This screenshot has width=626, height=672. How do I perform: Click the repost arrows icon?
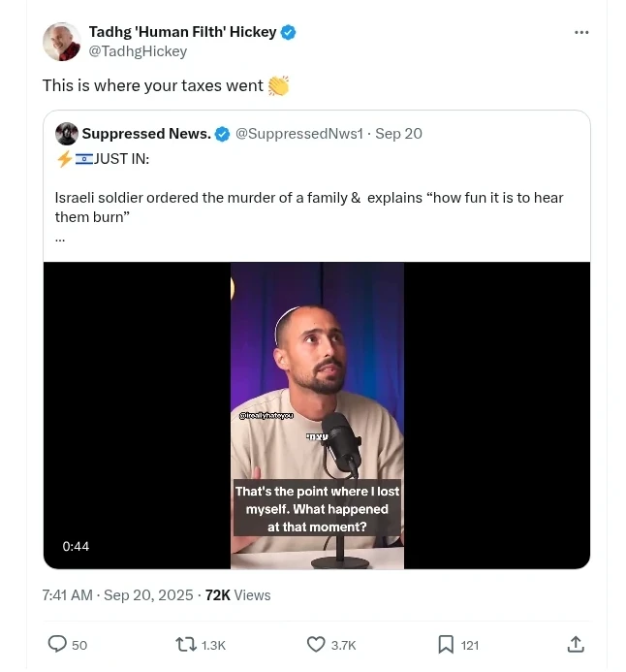pyautogui.click(x=185, y=644)
